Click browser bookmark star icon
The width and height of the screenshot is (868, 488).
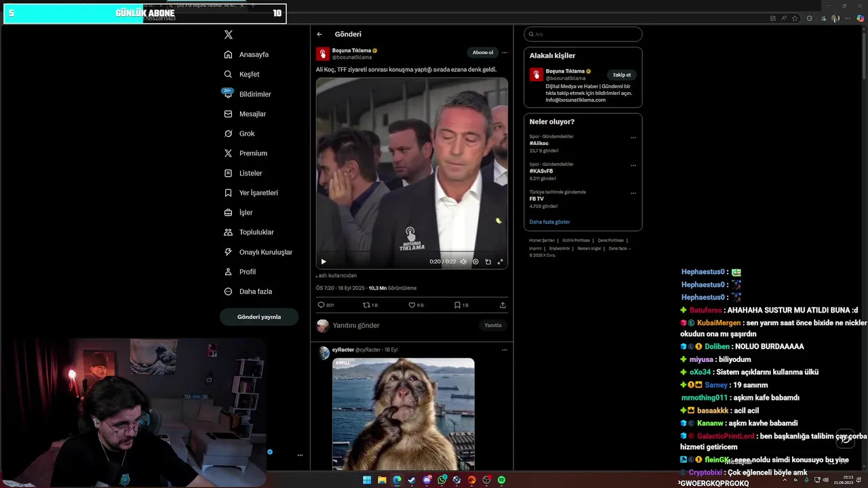tap(795, 18)
